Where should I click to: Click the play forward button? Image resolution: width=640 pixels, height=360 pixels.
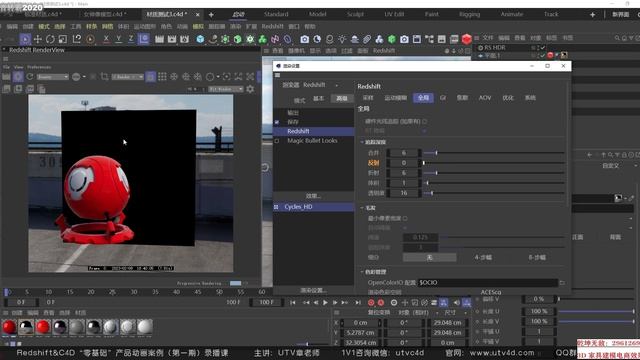point(325,302)
